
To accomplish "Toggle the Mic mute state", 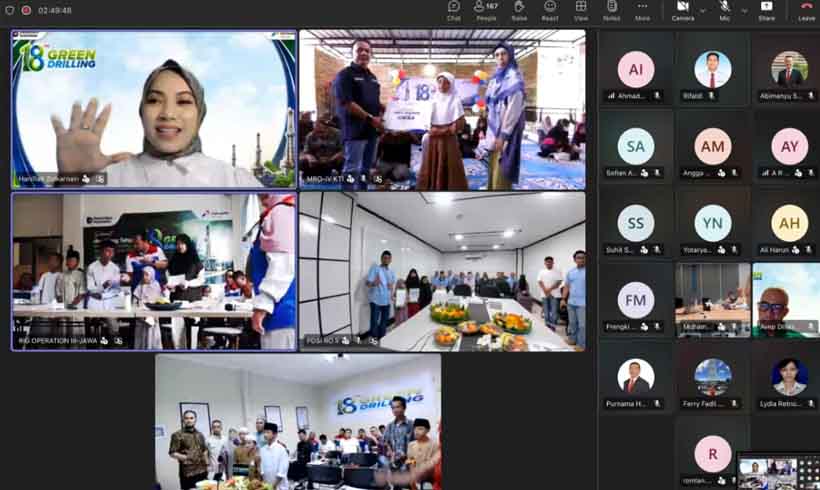I will coord(724,10).
